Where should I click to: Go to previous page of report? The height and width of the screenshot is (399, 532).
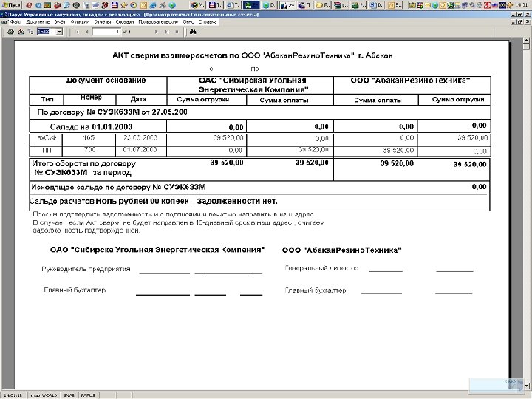click(87, 32)
